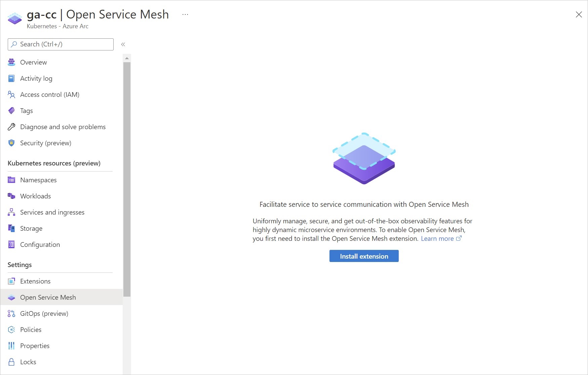Viewport: 588px width, 375px height.
Task: Click the GitOps (preview) icon
Action: click(x=11, y=313)
